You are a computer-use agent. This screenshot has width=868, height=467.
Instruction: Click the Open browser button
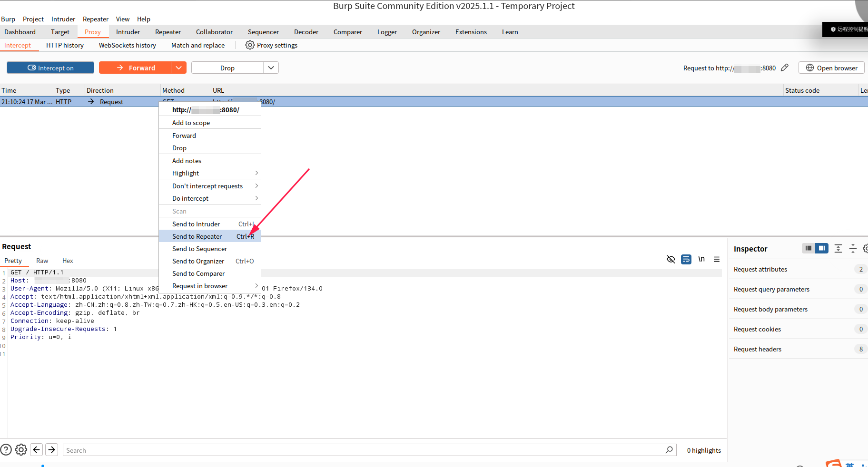coord(831,68)
